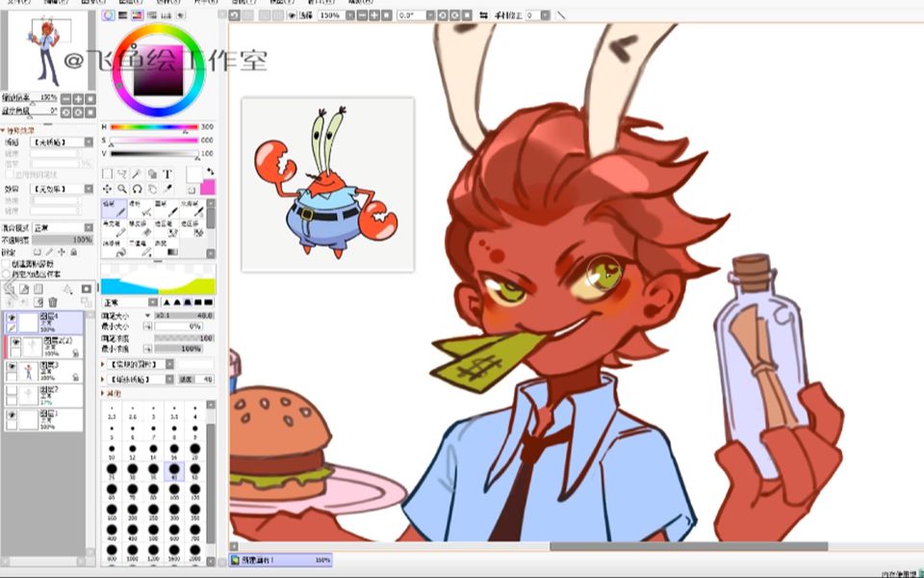Image resolution: width=924 pixels, height=578 pixels.
Task: Open the layer blending mode dropdown
Action: point(62,227)
